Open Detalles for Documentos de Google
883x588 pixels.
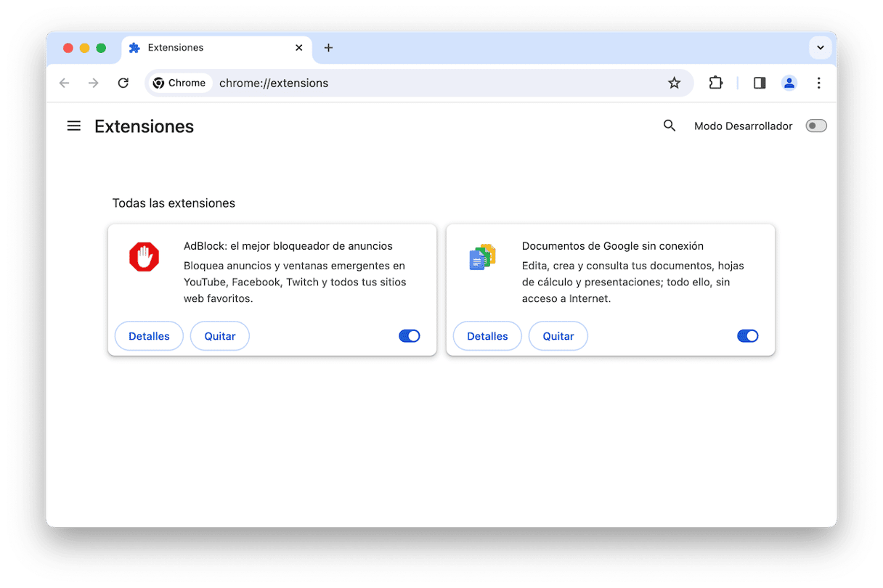[x=487, y=336]
